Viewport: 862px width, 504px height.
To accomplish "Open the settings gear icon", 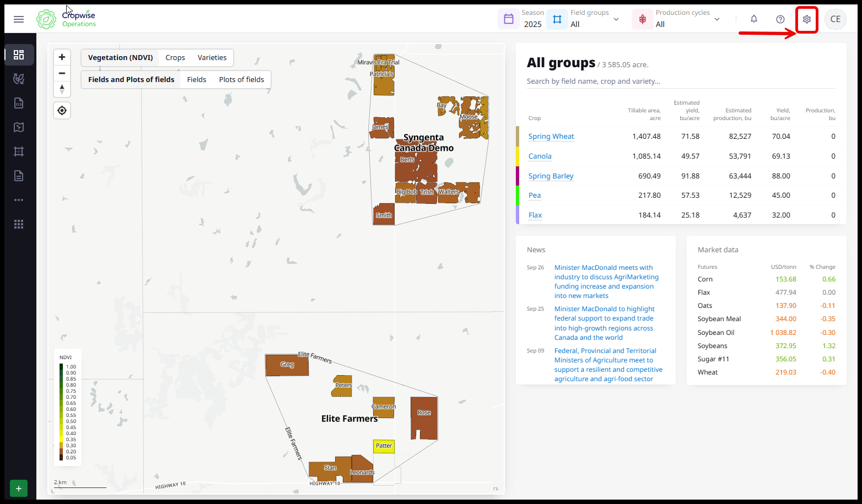I will [x=806, y=19].
